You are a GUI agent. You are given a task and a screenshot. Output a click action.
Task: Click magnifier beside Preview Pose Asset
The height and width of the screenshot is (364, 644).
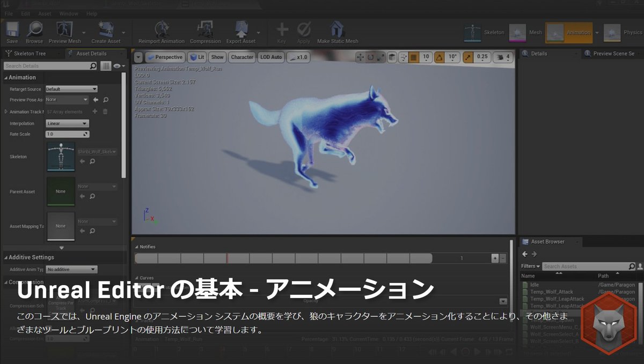[x=106, y=100]
